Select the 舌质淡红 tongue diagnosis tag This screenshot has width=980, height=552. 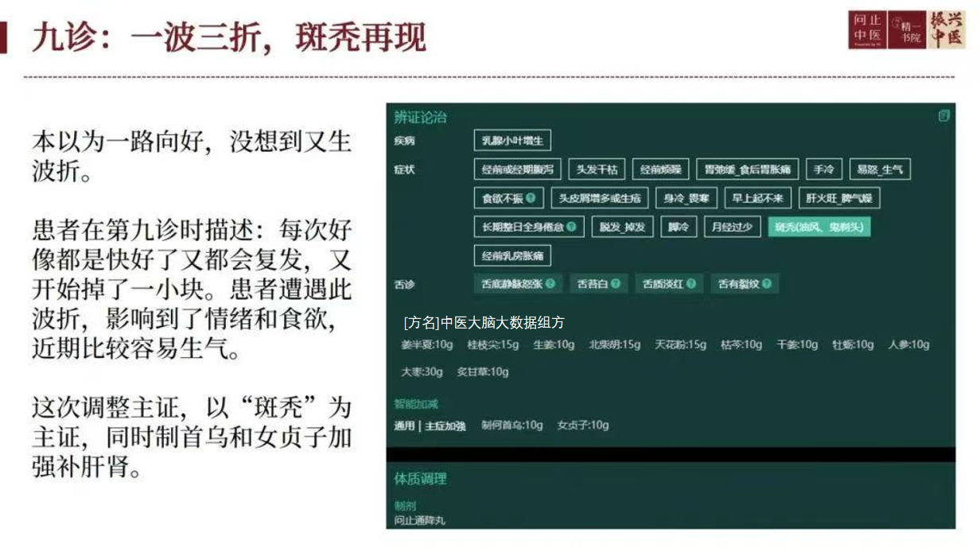(x=669, y=283)
